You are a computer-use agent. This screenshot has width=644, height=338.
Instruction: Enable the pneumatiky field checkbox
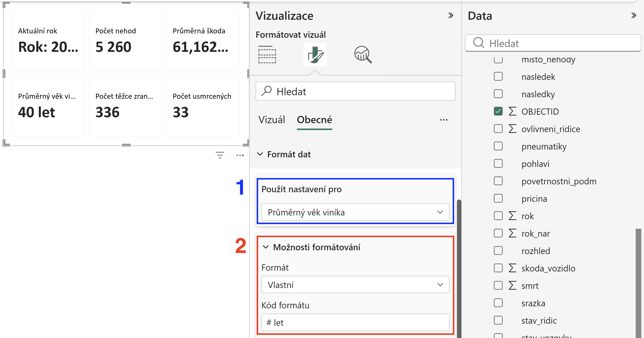click(498, 146)
